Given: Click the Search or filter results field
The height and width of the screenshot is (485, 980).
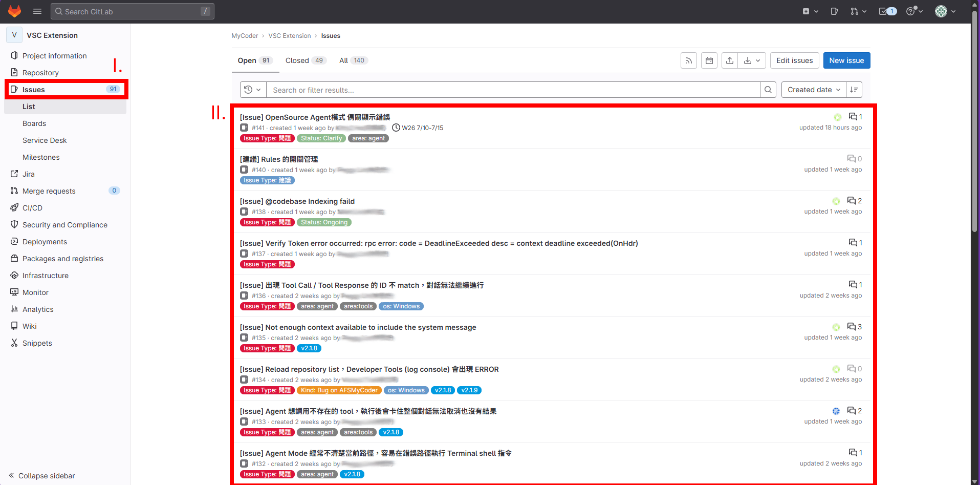Looking at the screenshot, I should 513,90.
